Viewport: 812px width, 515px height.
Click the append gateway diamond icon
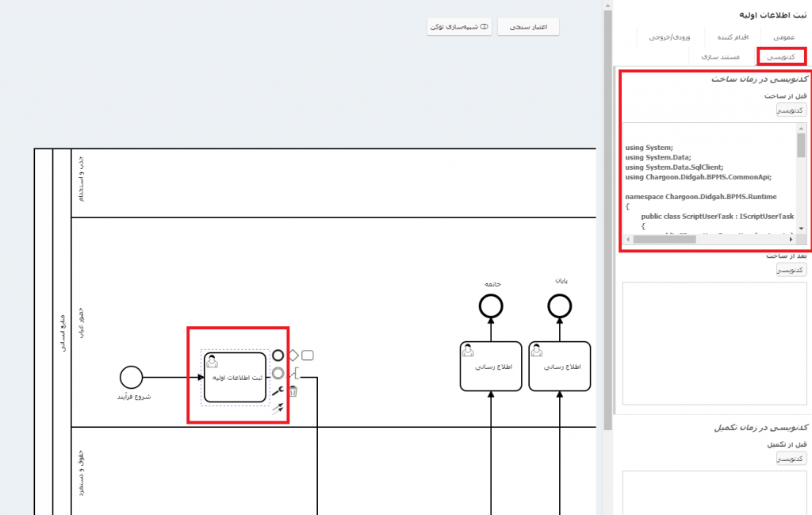293,356
